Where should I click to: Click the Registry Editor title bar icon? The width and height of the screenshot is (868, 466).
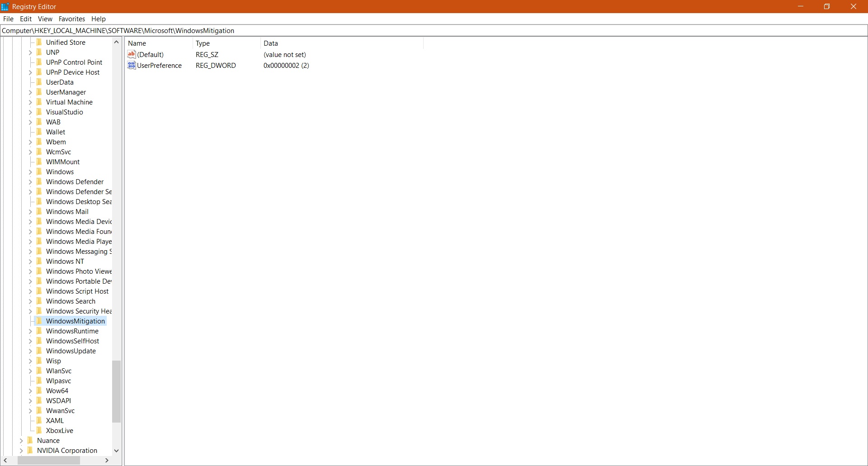click(5, 7)
